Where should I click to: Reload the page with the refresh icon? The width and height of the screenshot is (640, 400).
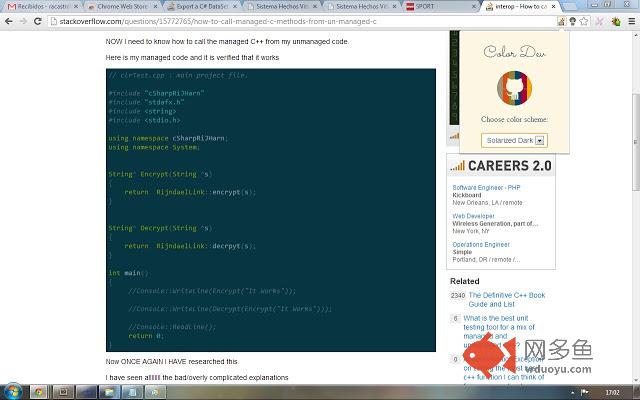pyautogui.click(x=38, y=21)
